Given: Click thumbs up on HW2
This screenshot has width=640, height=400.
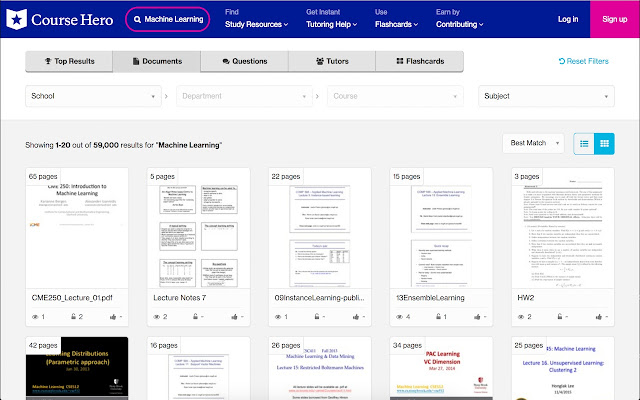Looking at the screenshot, I should (x=599, y=317).
